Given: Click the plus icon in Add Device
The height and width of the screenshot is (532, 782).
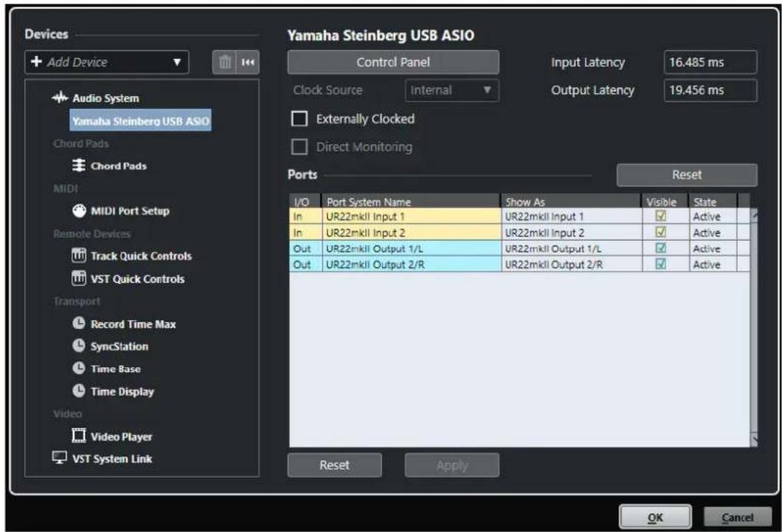Looking at the screenshot, I should coord(36,61).
